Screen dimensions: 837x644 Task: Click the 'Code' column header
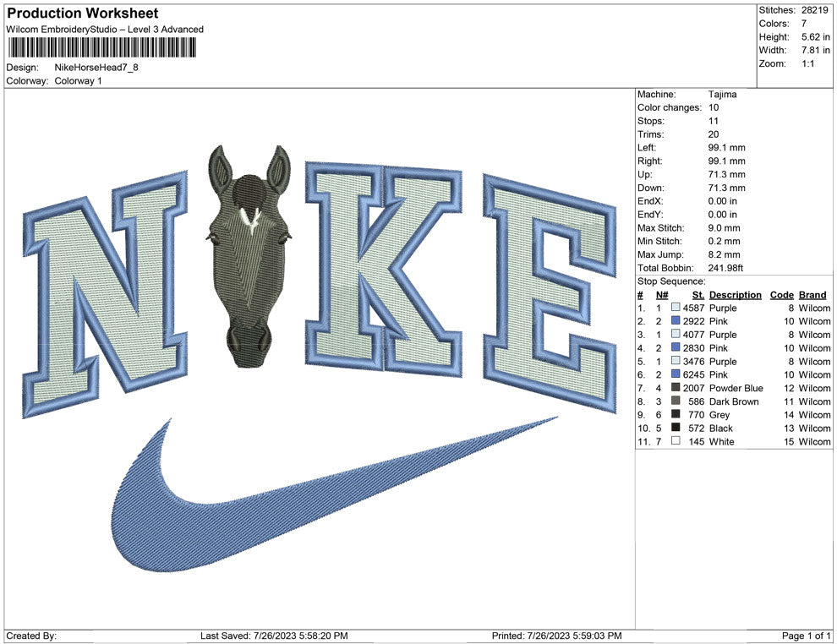point(781,295)
